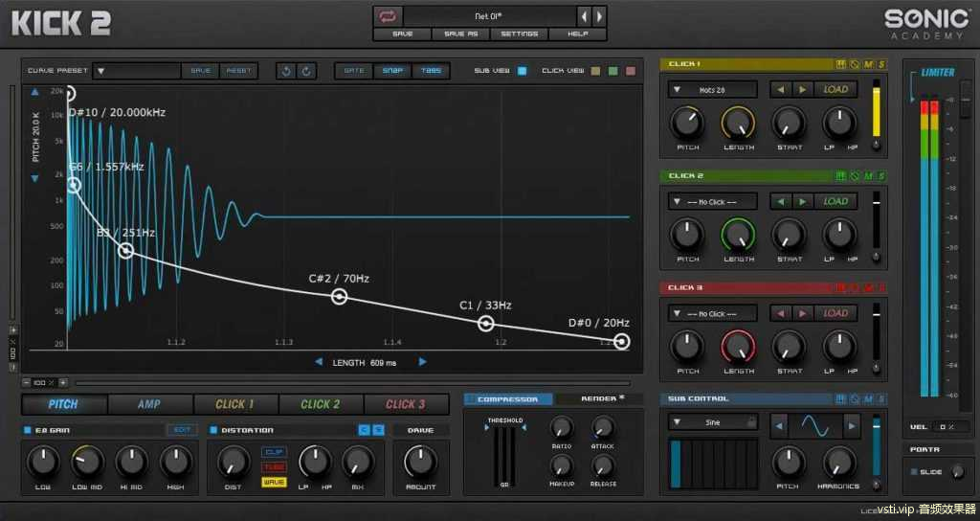Open Click 1 sample dropdown Hats 28
This screenshot has width=980, height=521.
(x=712, y=89)
